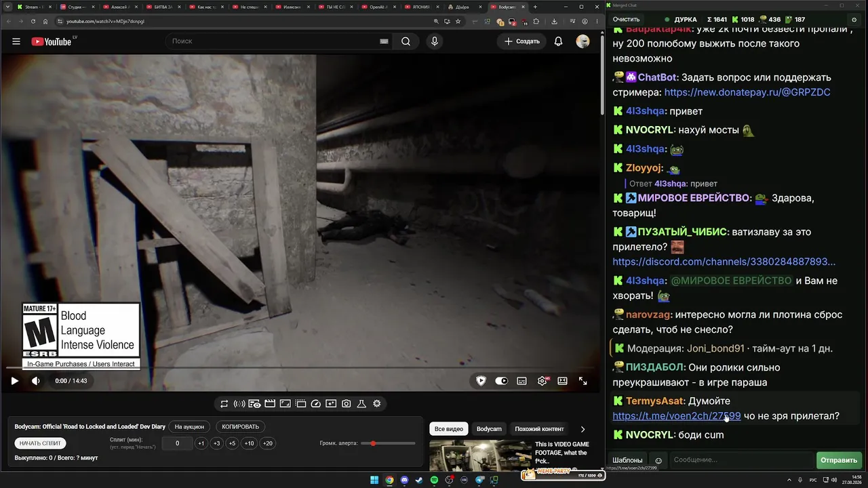The width and height of the screenshot is (868, 488).
Task: Open the Шаблоны templates button
Action: pyautogui.click(x=627, y=460)
